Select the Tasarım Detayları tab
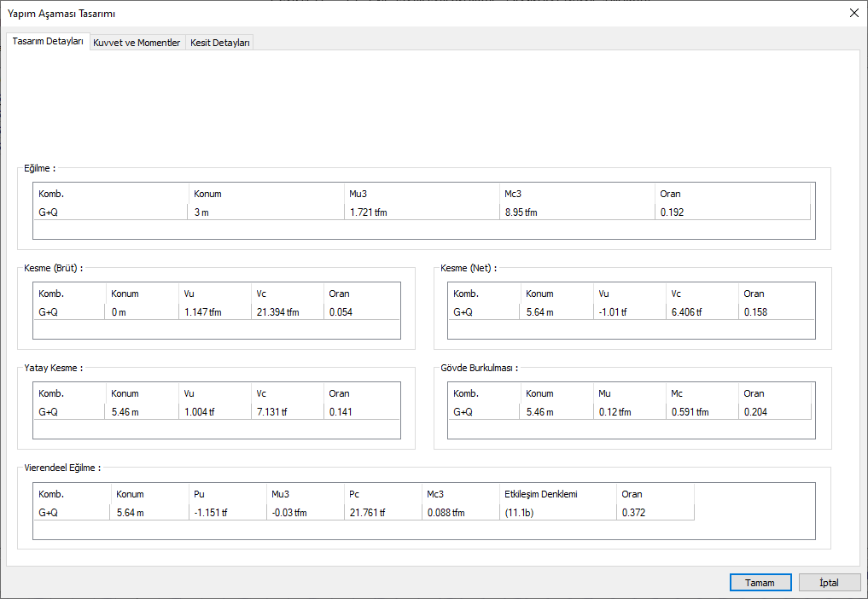 tap(48, 42)
